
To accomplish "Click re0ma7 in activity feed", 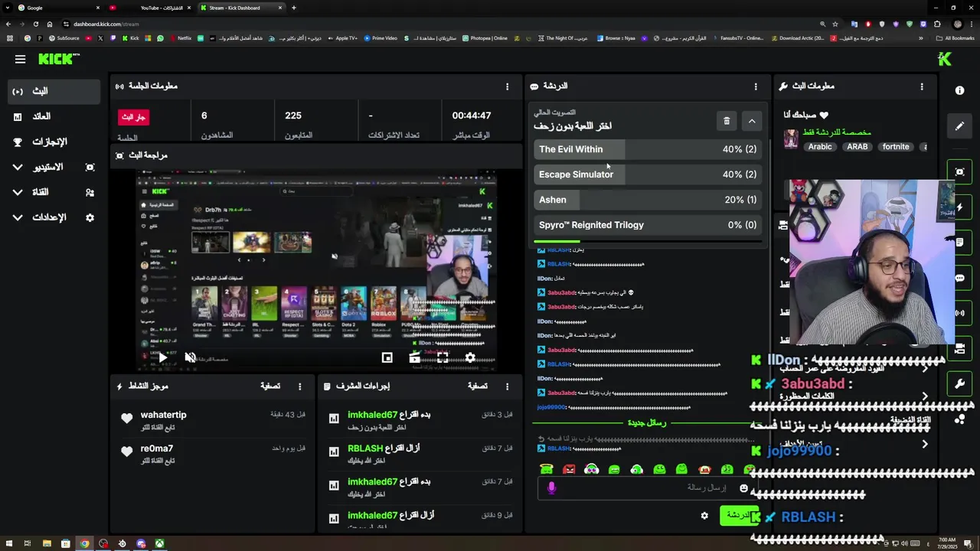I will [x=157, y=448].
